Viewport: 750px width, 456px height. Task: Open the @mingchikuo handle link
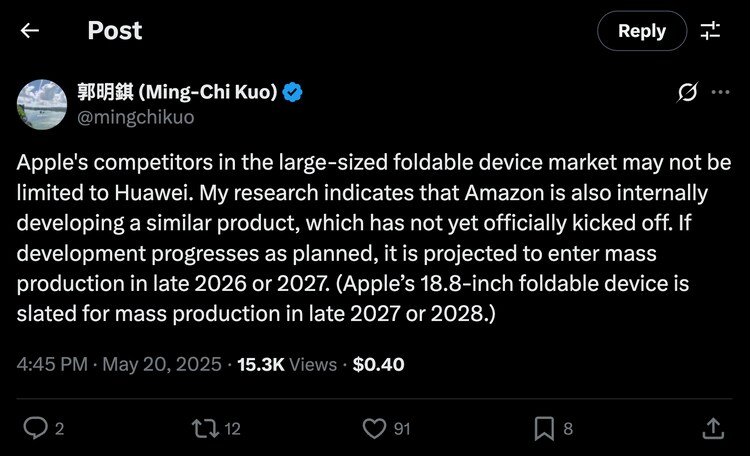[x=136, y=117]
